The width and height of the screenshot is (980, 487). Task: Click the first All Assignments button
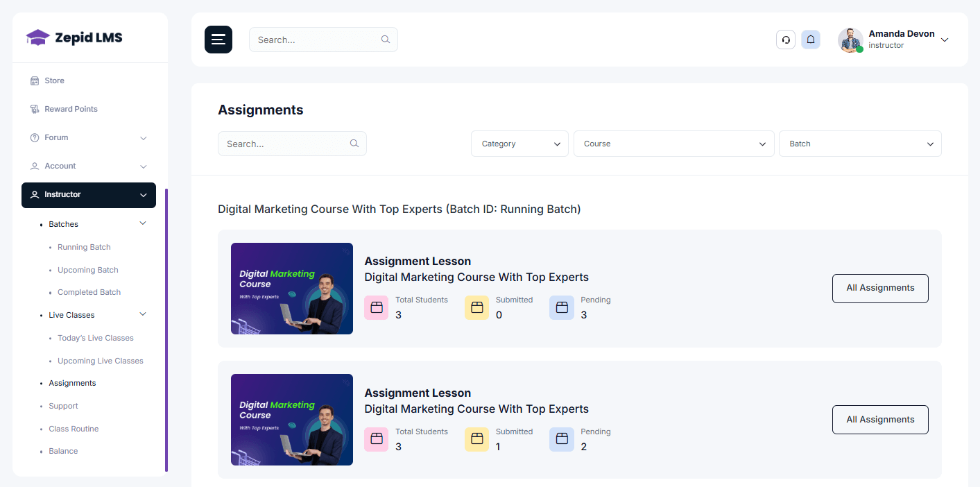[x=879, y=288]
